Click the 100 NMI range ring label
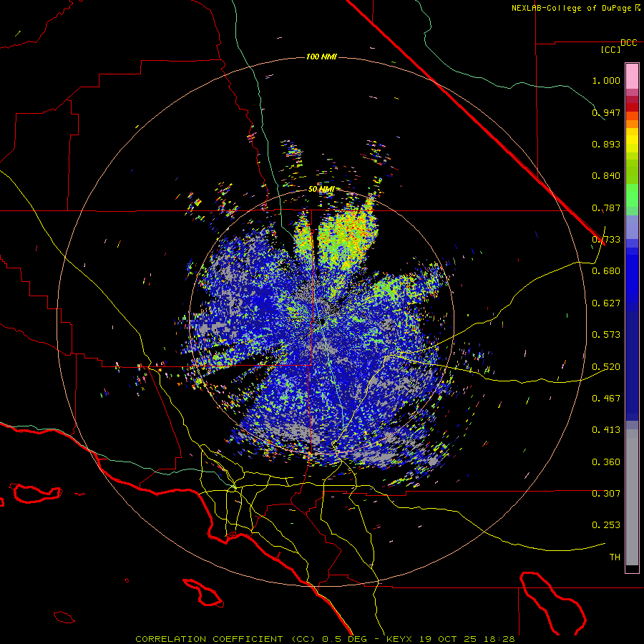644x644 pixels. [321, 57]
